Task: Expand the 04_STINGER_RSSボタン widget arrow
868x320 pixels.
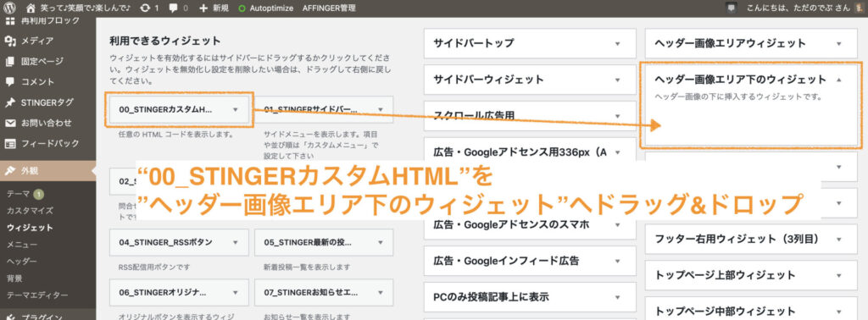Action: click(236, 242)
